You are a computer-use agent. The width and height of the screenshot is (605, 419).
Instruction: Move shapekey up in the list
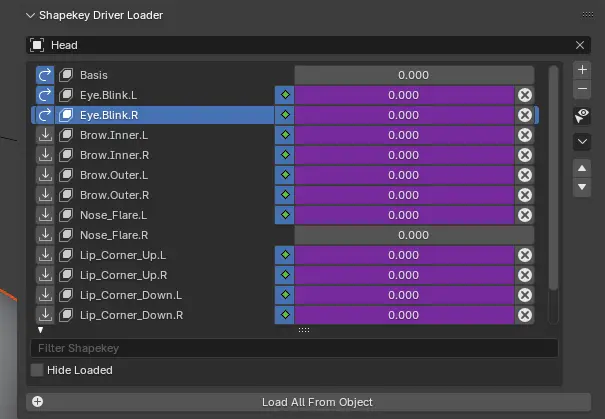(582, 168)
